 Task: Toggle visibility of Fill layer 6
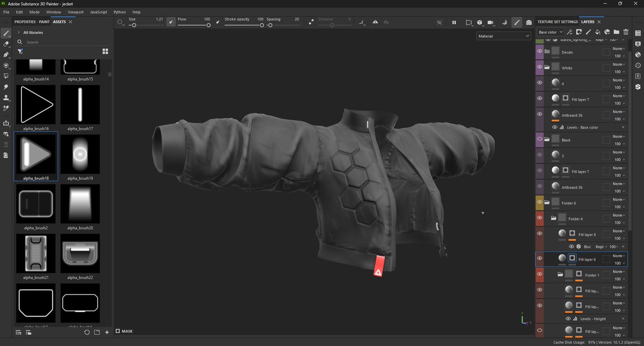click(539, 259)
